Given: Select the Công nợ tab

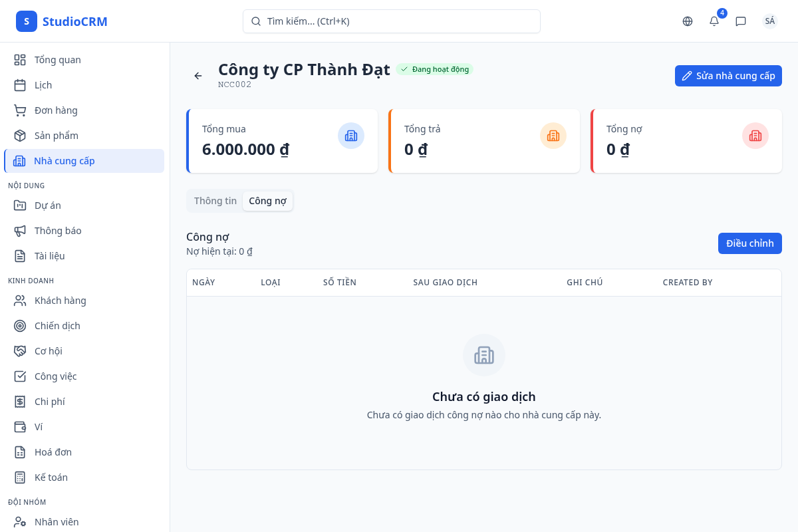Looking at the screenshot, I should (267, 201).
